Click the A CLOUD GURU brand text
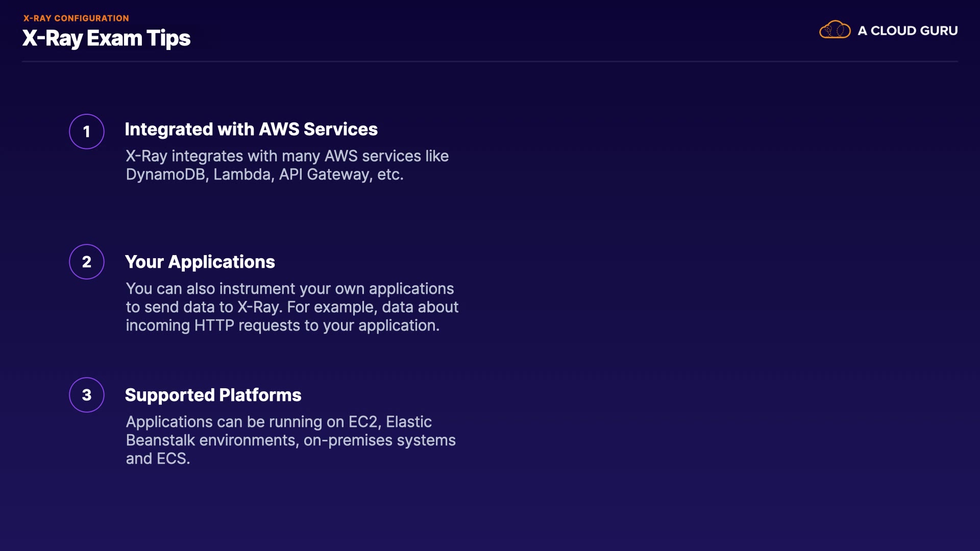Image resolution: width=980 pixels, height=551 pixels. coord(908,31)
